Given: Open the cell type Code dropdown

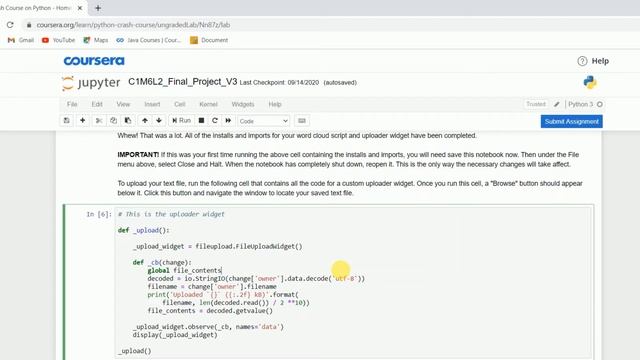Looking at the screenshot, I should coord(263,121).
